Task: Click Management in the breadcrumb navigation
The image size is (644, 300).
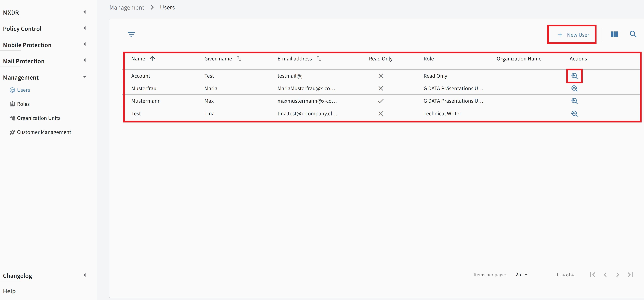Action: click(127, 7)
